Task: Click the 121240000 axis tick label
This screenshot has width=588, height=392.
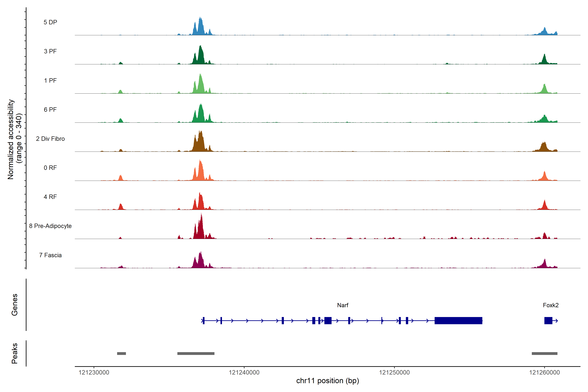Action: pyautogui.click(x=244, y=372)
